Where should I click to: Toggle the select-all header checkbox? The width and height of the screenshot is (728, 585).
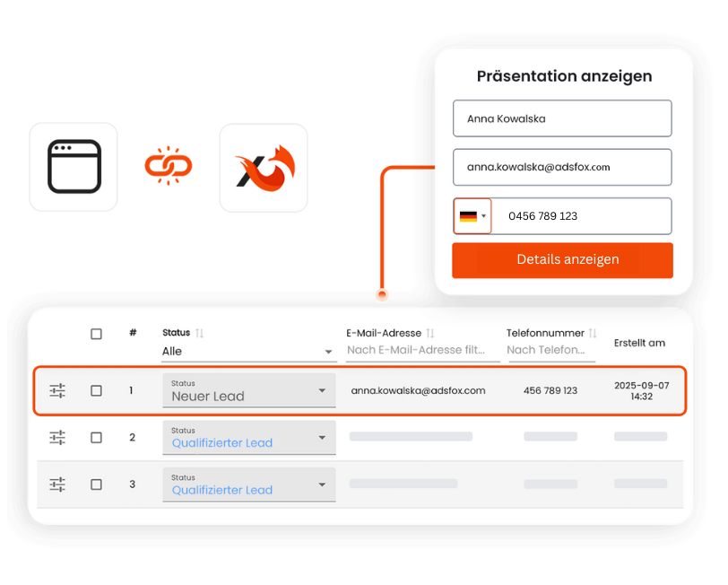click(x=96, y=334)
